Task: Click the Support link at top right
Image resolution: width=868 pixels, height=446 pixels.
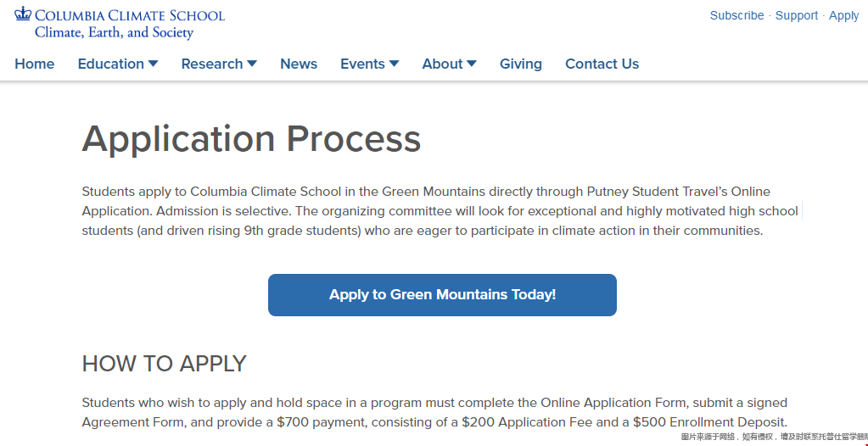Action: tap(797, 15)
